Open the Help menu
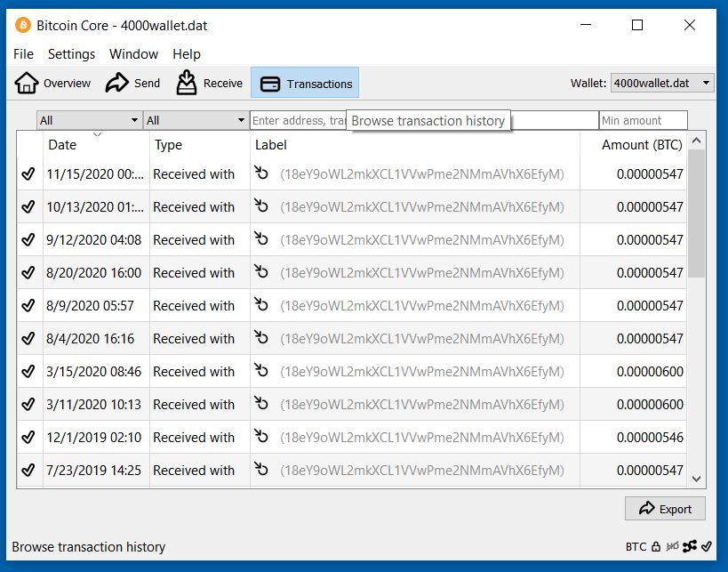 (x=187, y=54)
